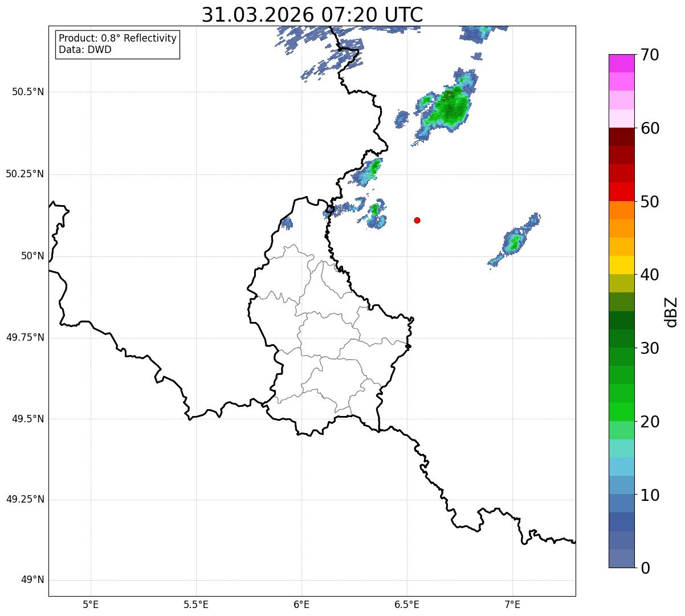
Task: Click the colorbar tick label "0"
Action: coord(645,568)
